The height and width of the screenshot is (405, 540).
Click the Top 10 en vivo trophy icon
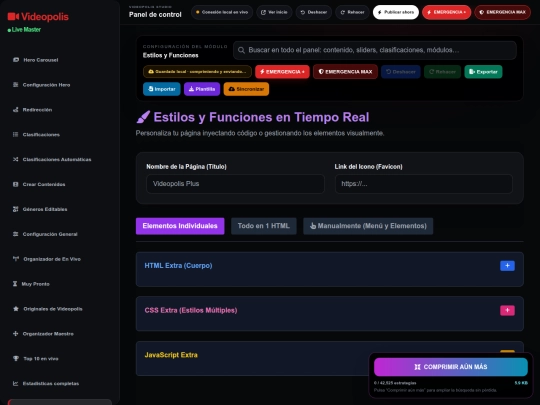point(16,359)
